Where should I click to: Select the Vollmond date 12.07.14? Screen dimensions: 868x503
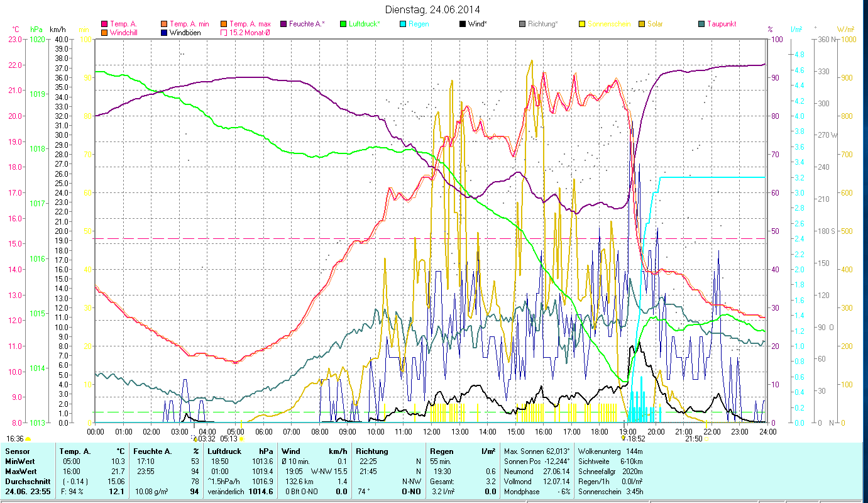click(557, 481)
